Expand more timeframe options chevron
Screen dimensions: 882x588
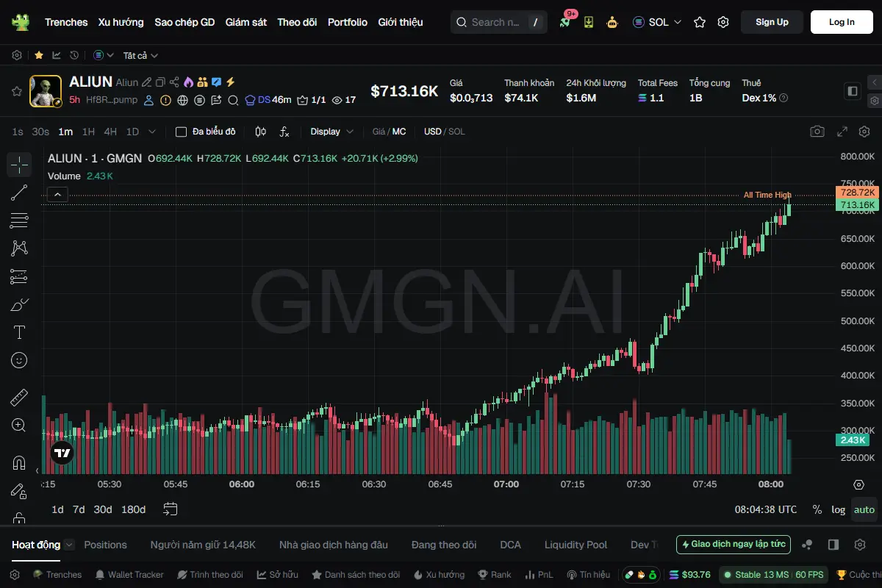152,132
